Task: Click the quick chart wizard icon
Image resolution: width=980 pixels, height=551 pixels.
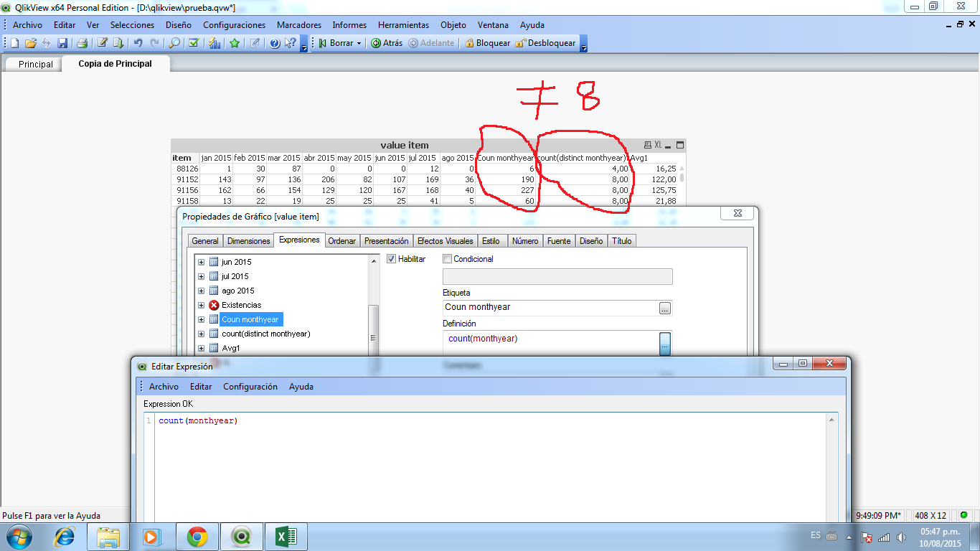Action: click(215, 43)
